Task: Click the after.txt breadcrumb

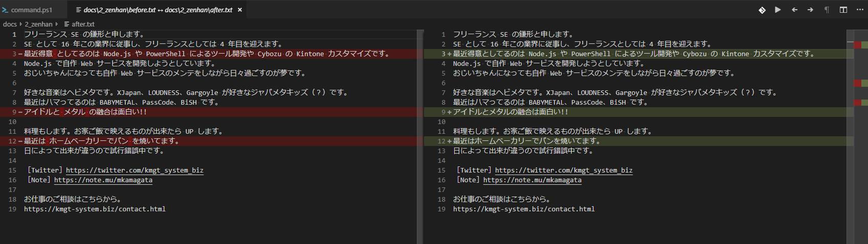Action: [83, 24]
